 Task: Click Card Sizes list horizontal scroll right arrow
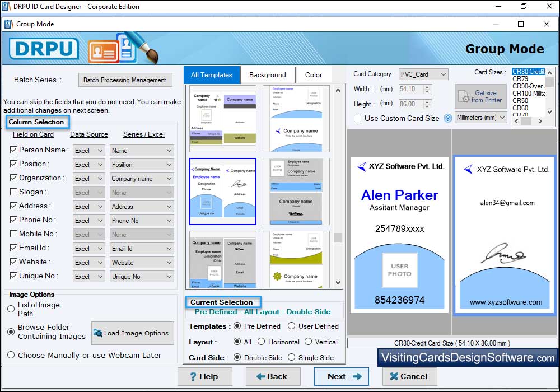click(x=540, y=122)
